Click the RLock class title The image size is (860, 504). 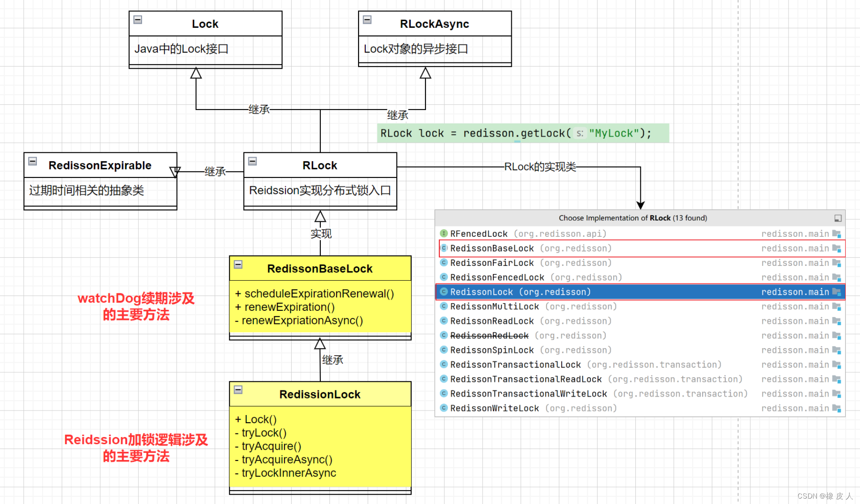pos(320,165)
